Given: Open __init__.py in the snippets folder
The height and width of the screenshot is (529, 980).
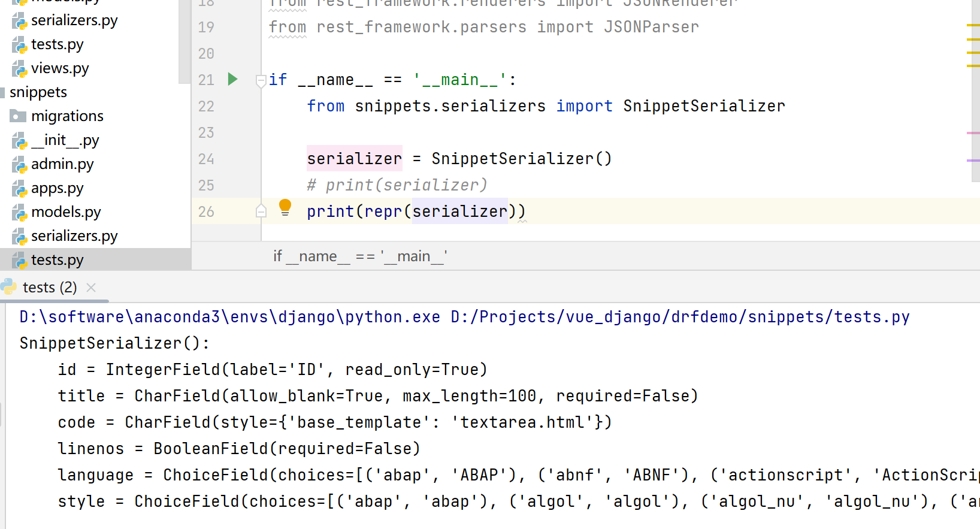Looking at the screenshot, I should (x=65, y=140).
